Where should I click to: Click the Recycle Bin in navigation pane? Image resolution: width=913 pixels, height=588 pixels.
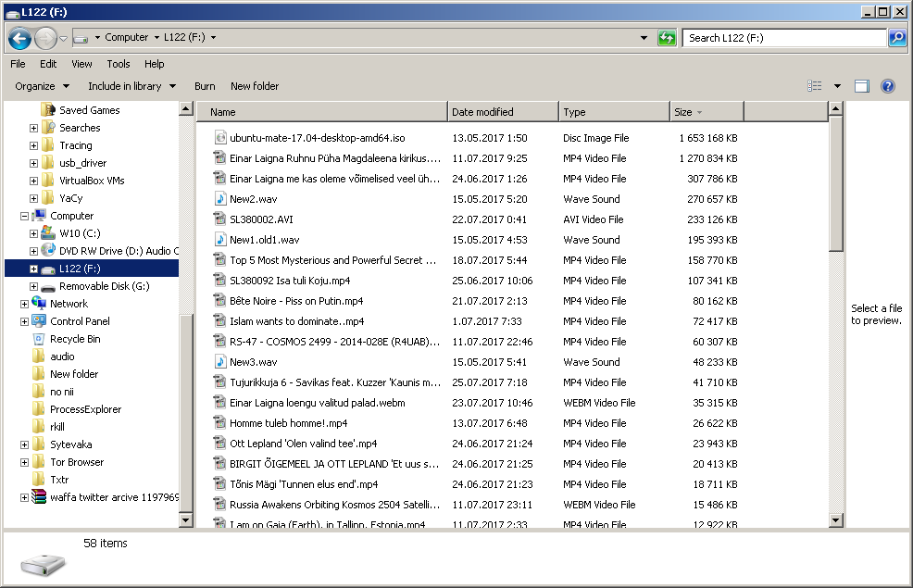75,339
